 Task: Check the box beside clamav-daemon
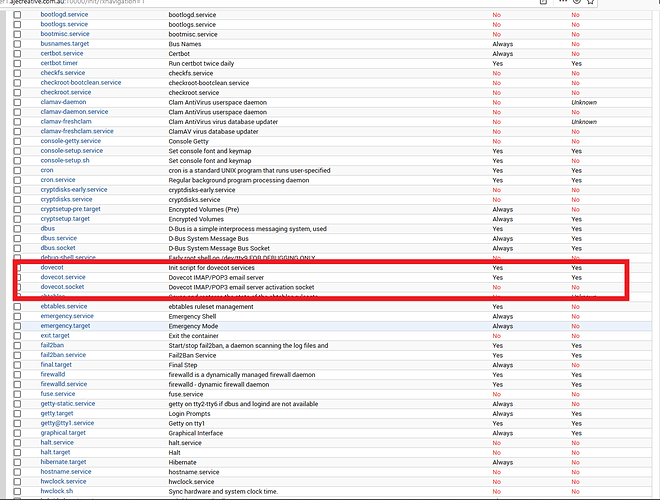[x=17, y=102]
